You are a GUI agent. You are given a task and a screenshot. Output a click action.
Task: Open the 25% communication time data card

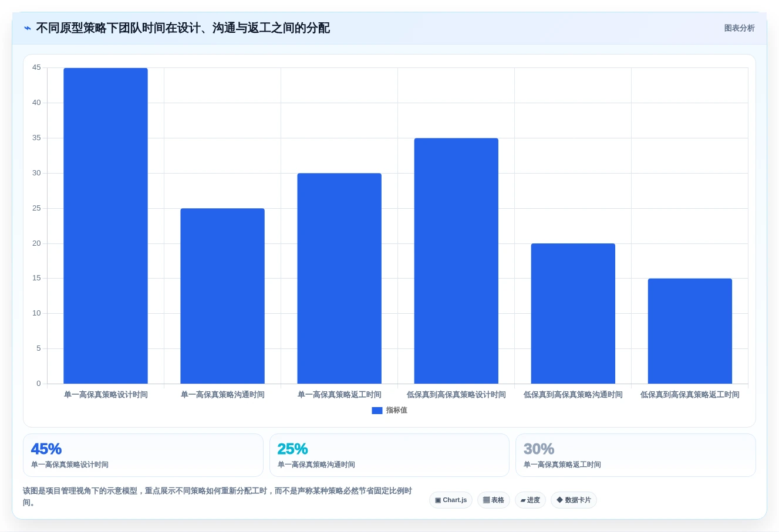coord(389,455)
